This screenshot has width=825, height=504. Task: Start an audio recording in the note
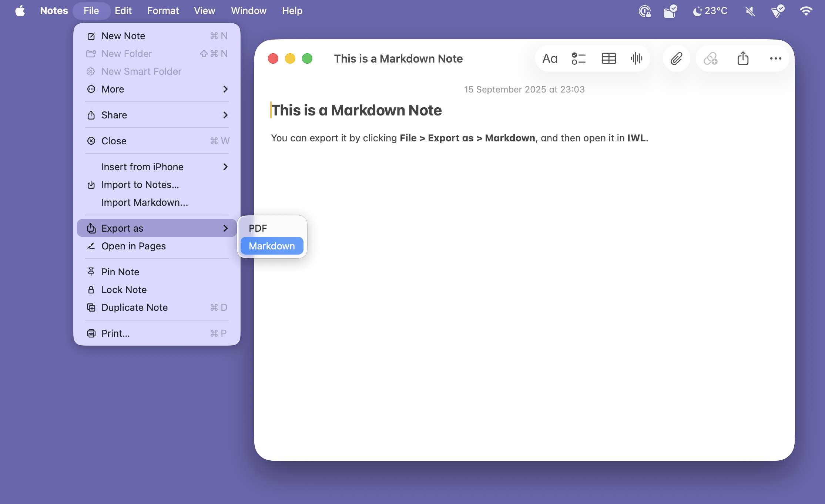pos(636,58)
